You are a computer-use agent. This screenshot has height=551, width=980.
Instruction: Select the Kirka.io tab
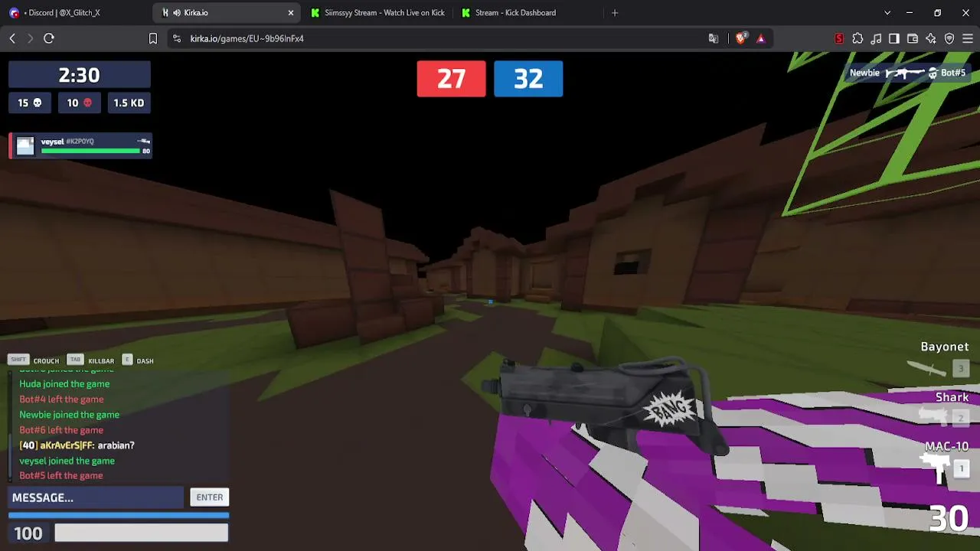(x=226, y=13)
